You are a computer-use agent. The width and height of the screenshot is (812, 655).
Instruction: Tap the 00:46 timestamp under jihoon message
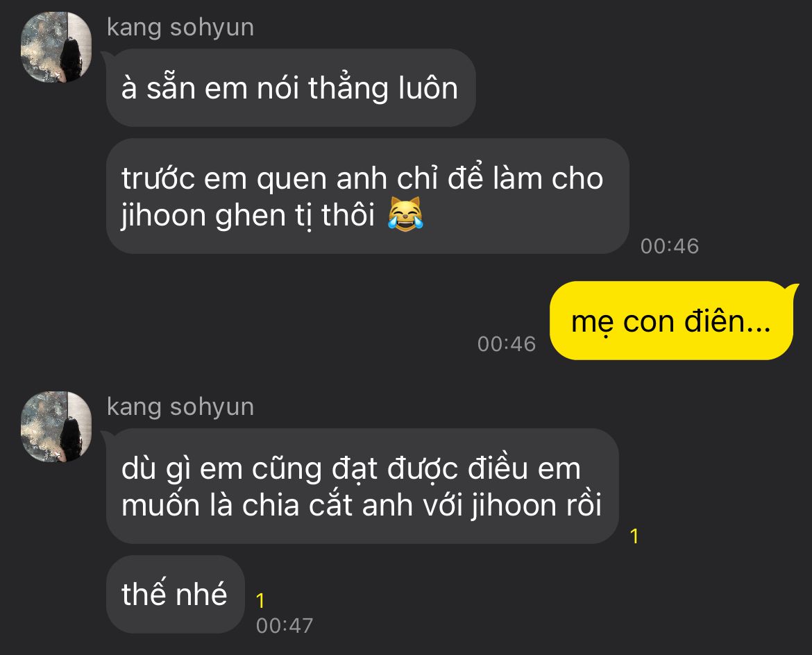670,246
